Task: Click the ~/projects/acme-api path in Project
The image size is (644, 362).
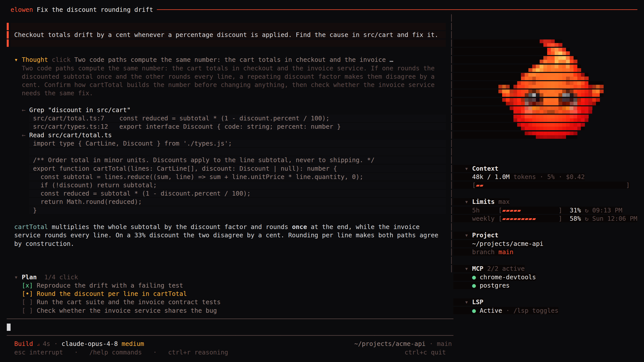Action: [x=508, y=244]
